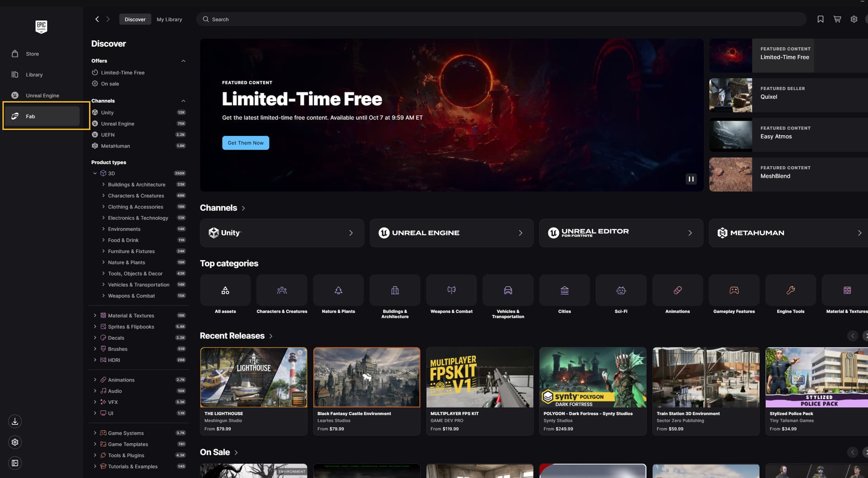Screen dimensions: 868x478
Task: Click the top-right settings gear icon
Action: click(854, 19)
